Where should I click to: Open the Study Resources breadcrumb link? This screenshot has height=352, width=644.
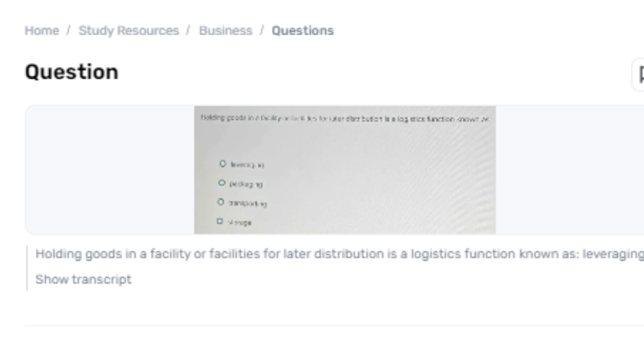point(129,31)
